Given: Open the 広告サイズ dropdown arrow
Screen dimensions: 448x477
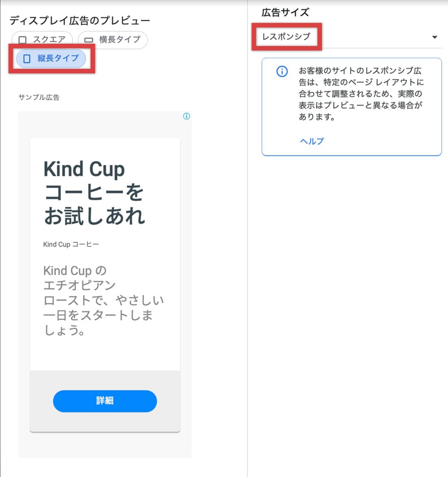Looking at the screenshot, I should 435,37.
